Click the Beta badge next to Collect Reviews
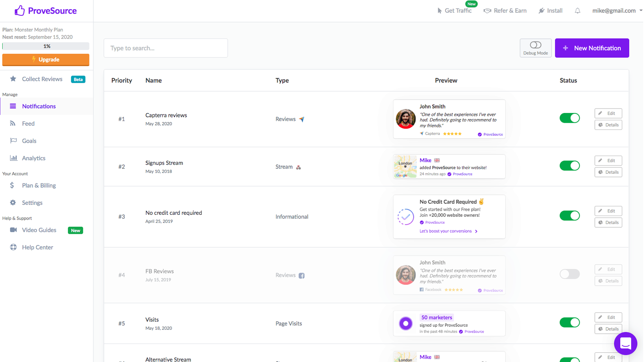The height and width of the screenshot is (362, 644). point(78,79)
